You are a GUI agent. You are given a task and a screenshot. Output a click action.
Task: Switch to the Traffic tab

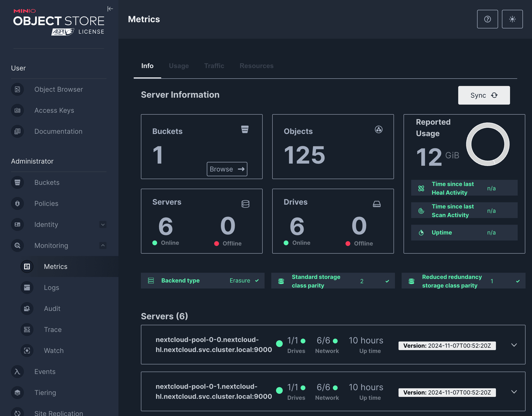click(214, 66)
